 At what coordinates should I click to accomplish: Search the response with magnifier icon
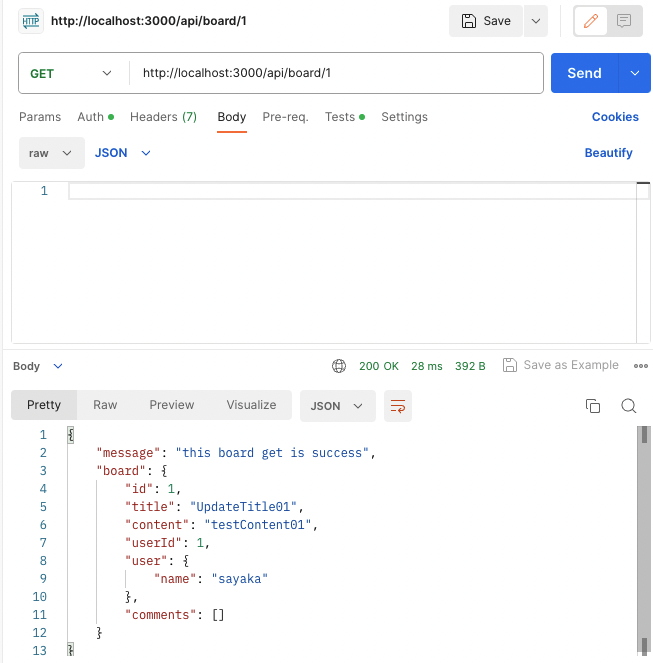pos(629,406)
